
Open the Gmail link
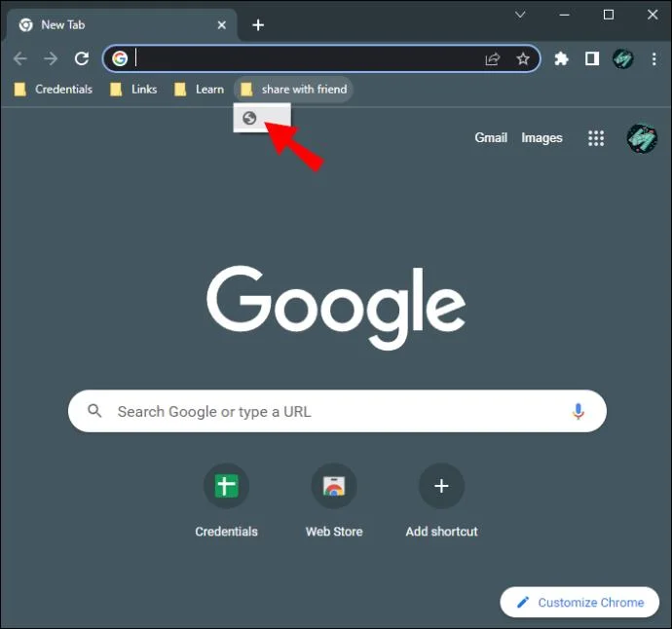(x=491, y=137)
